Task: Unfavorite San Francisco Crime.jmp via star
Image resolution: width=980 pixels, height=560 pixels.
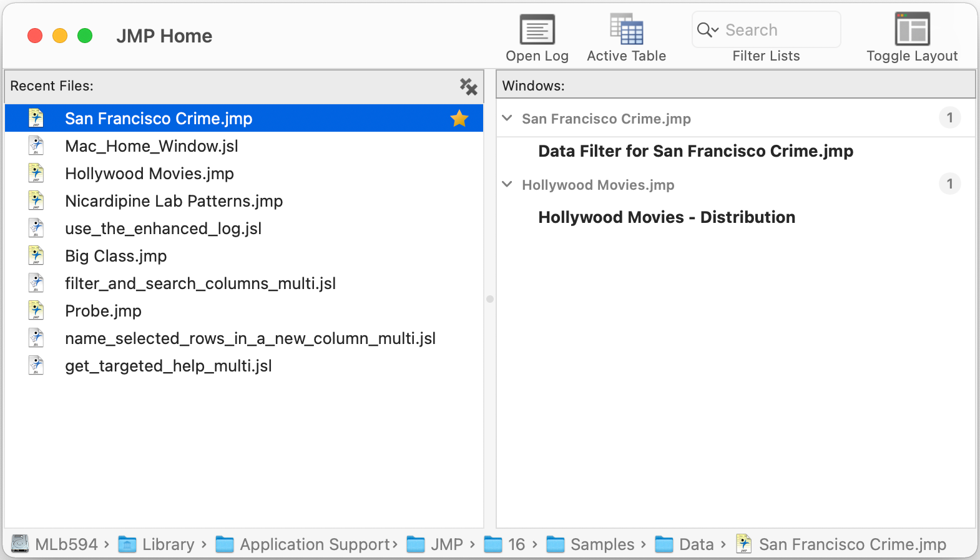Action: 459,119
